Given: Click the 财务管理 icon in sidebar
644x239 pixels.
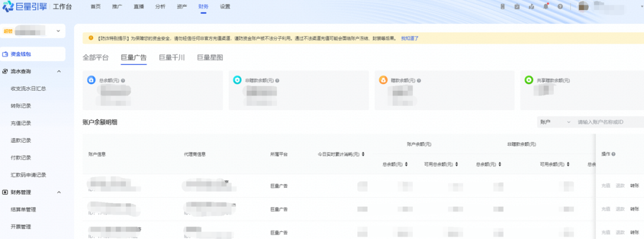Looking at the screenshot, I should pyautogui.click(x=5, y=192).
